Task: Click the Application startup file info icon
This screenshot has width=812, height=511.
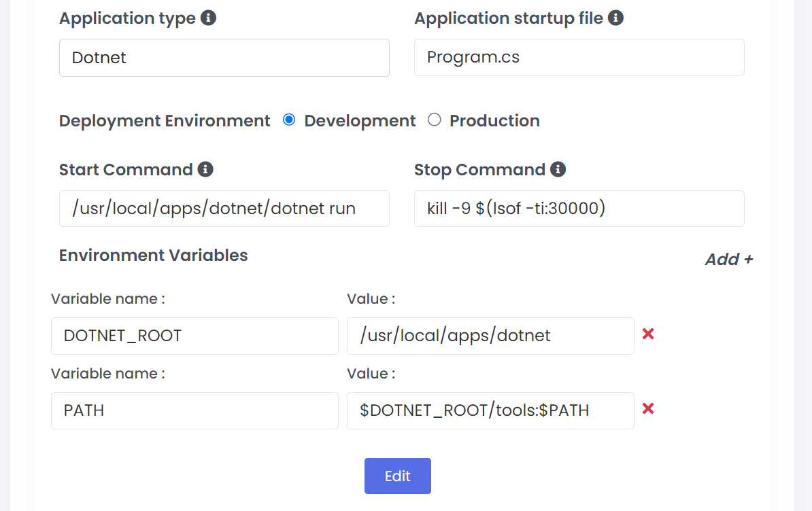Action: pos(615,18)
